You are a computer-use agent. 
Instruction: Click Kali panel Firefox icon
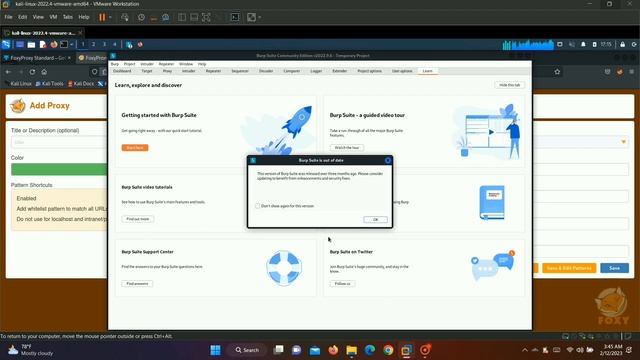[53, 44]
